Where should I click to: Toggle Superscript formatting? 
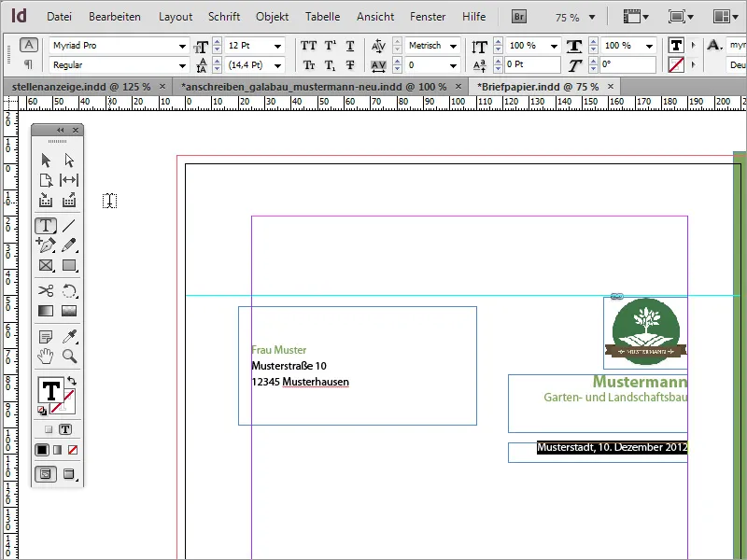331,46
